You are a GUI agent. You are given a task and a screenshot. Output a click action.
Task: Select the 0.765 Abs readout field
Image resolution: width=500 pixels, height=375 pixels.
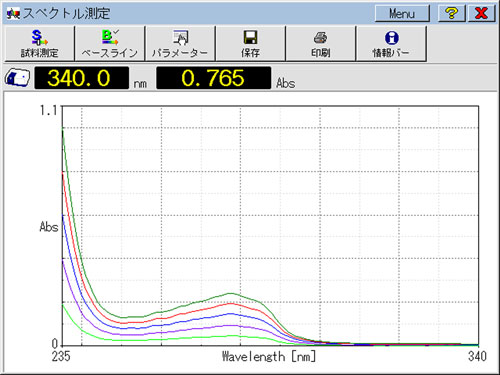pos(214,78)
